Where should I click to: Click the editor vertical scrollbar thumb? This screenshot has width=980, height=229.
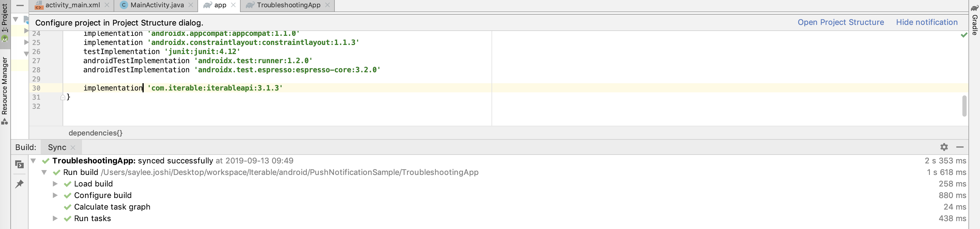click(x=964, y=106)
